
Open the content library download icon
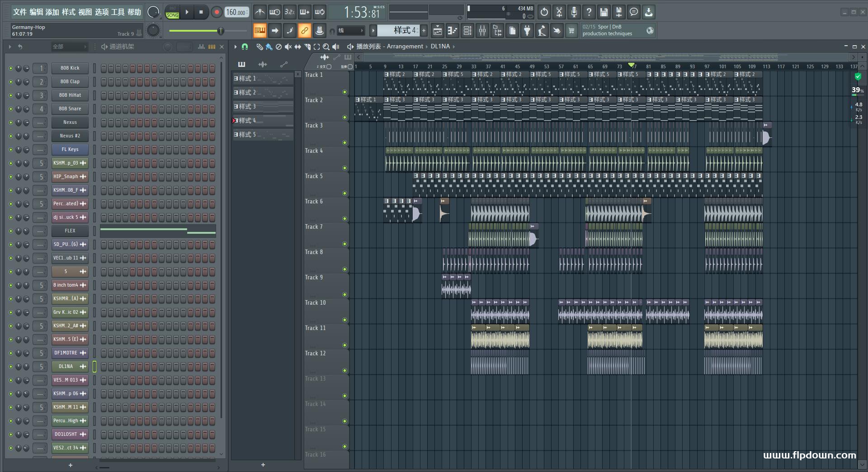[x=649, y=12]
